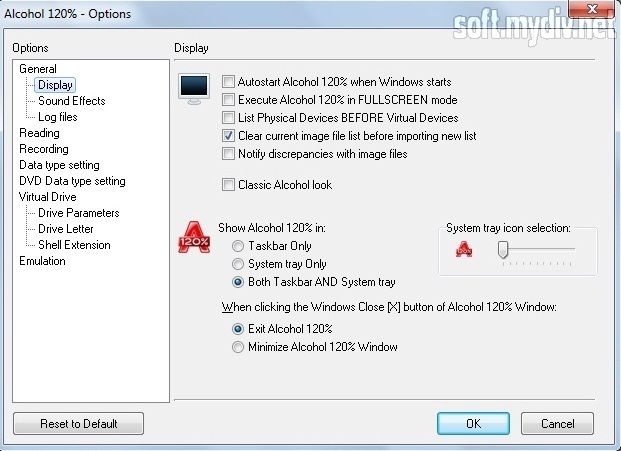Click the monitor display icon
Viewport: 621px width, 451px height.
[194, 89]
